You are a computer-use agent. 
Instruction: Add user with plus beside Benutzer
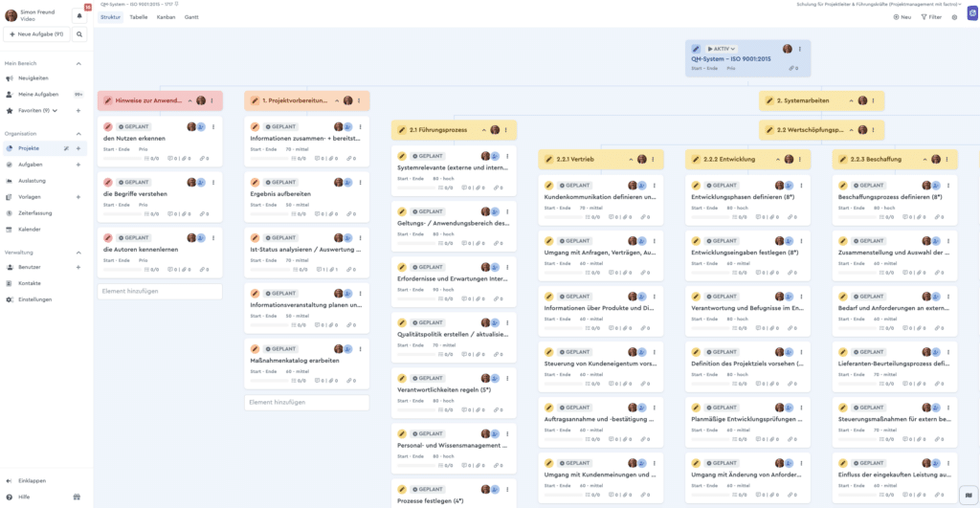(x=78, y=268)
